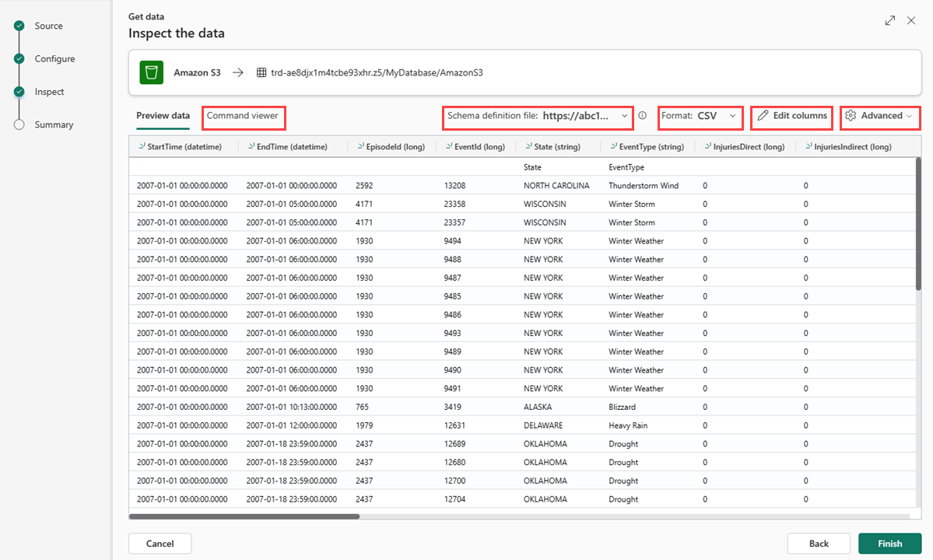
Task: Click the EpisodeId 765 cell
Action: [x=362, y=407]
